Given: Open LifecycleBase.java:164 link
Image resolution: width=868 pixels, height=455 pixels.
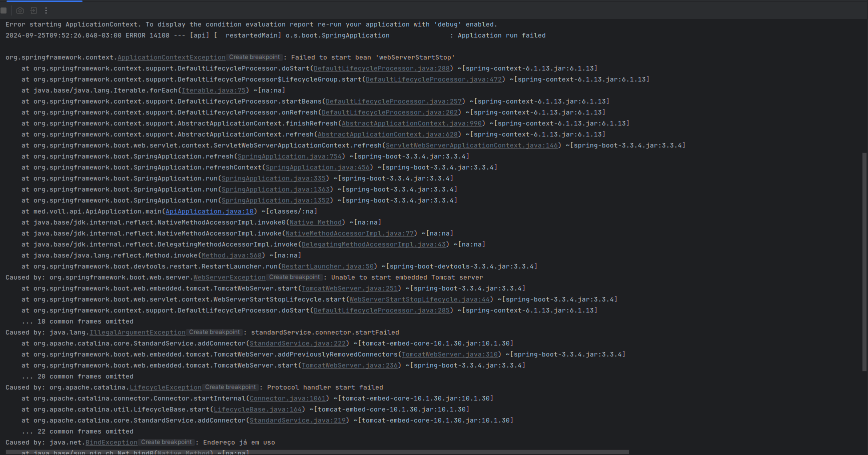Looking at the screenshot, I should coord(258,409).
